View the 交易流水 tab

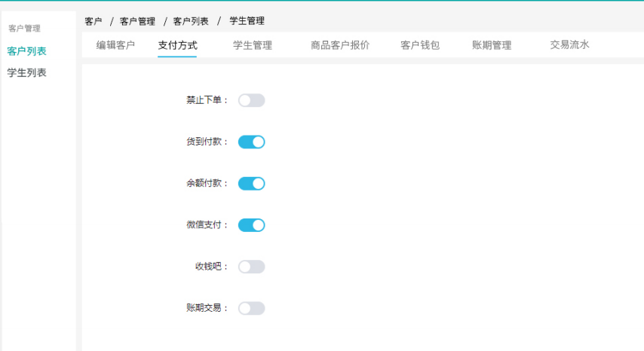coord(569,45)
